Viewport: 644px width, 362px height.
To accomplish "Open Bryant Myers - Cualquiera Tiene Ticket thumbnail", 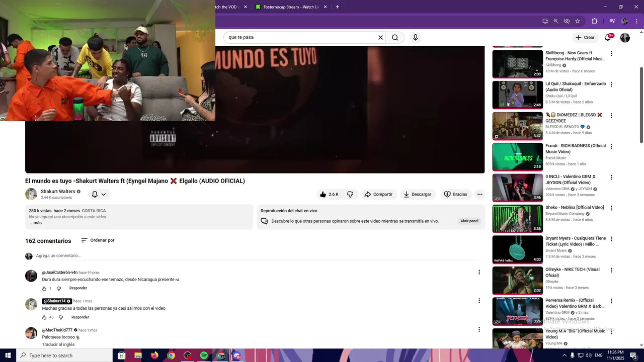I will click(x=517, y=249).
